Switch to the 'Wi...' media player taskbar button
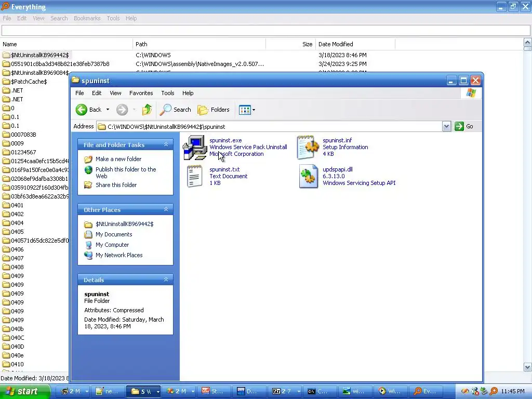 tap(392, 391)
